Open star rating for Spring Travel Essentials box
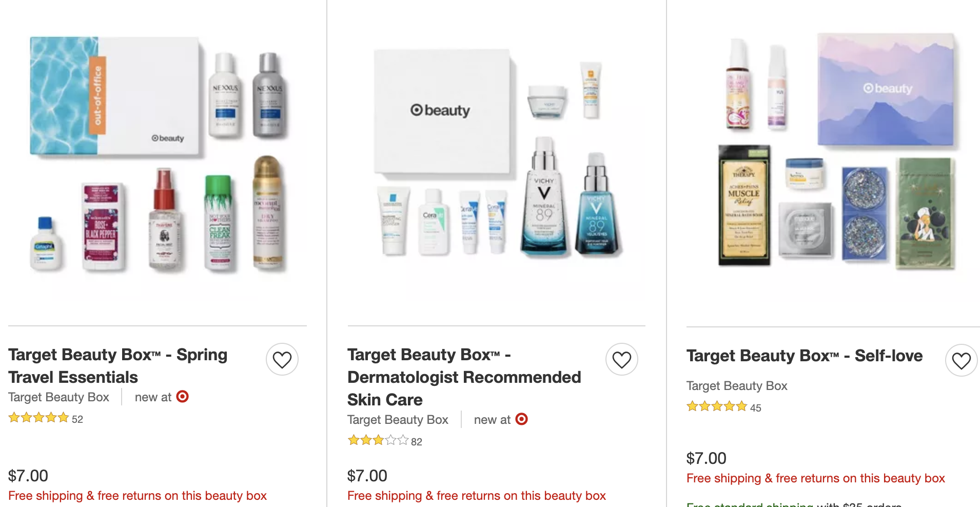The height and width of the screenshot is (507, 980). 38,418
